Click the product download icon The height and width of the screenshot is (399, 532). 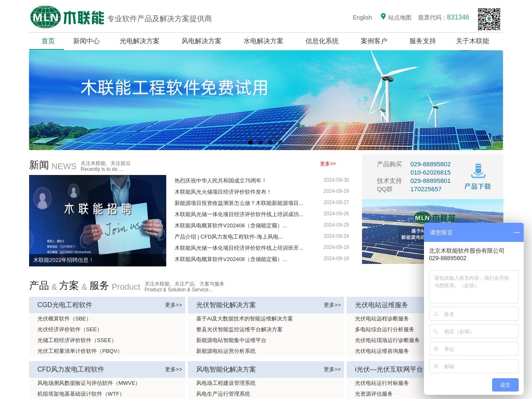pos(478,171)
